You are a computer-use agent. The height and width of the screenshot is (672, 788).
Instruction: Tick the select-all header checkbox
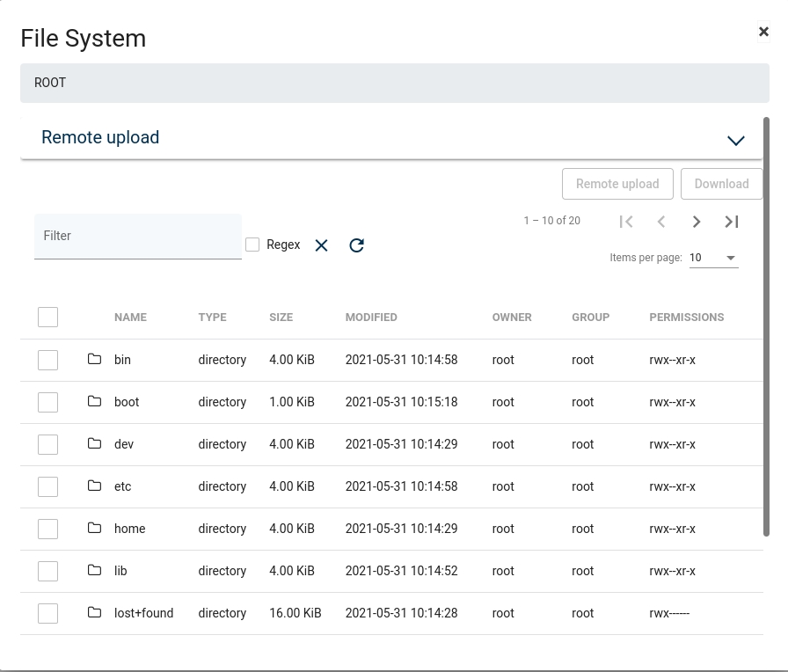(48, 317)
